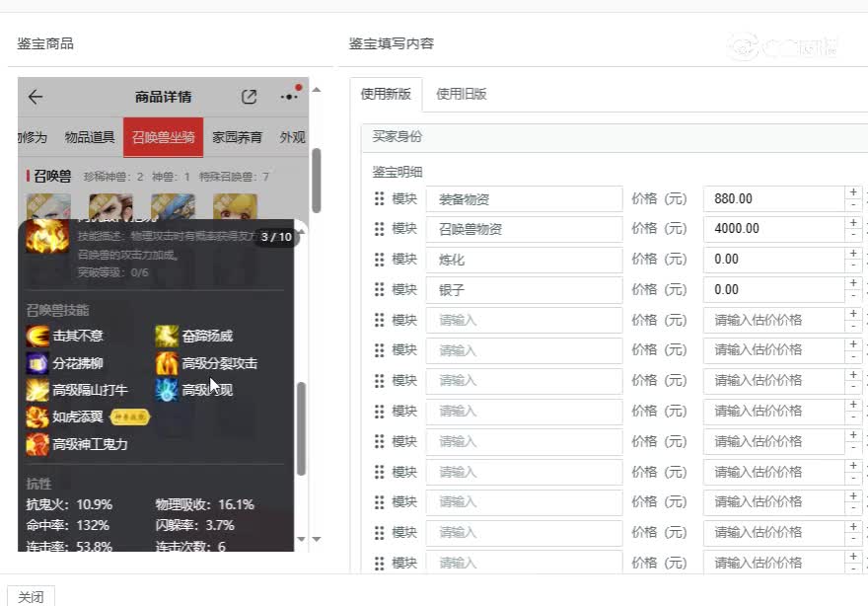Select the third summoned beast avatar
This screenshot has width=868, height=606.
click(x=173, y=206)
